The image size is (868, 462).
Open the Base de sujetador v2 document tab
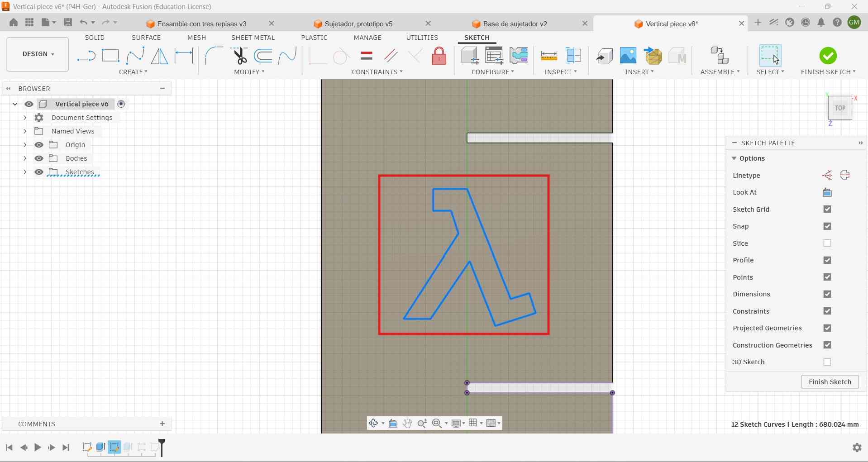[515, 24]
